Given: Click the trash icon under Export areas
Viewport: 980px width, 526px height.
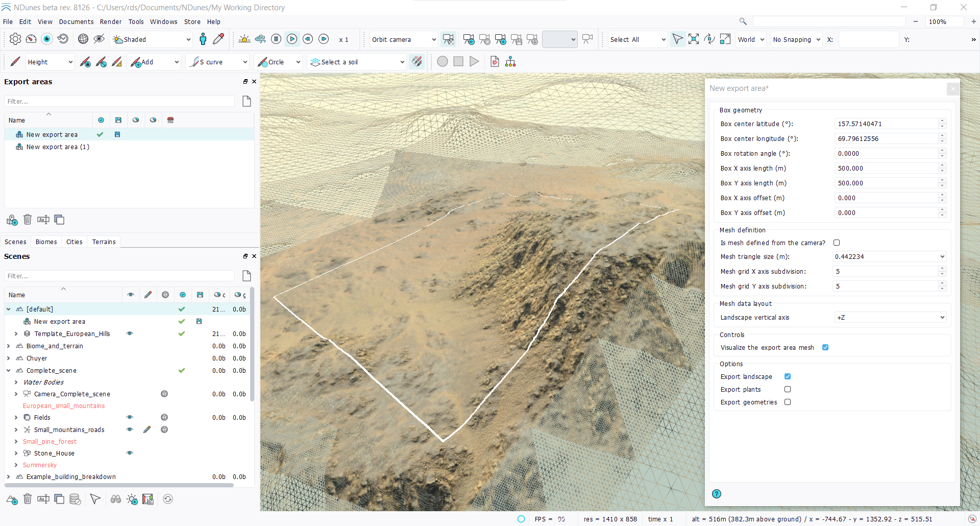Looking at the screenshot, I should click(x=28, y=220).
